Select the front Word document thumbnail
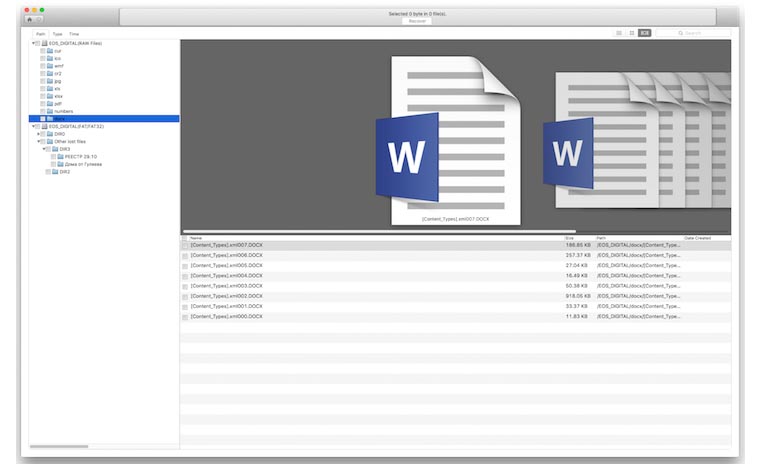Image resolution: width=760 pixels, height=466 pixels. [448, 141]
